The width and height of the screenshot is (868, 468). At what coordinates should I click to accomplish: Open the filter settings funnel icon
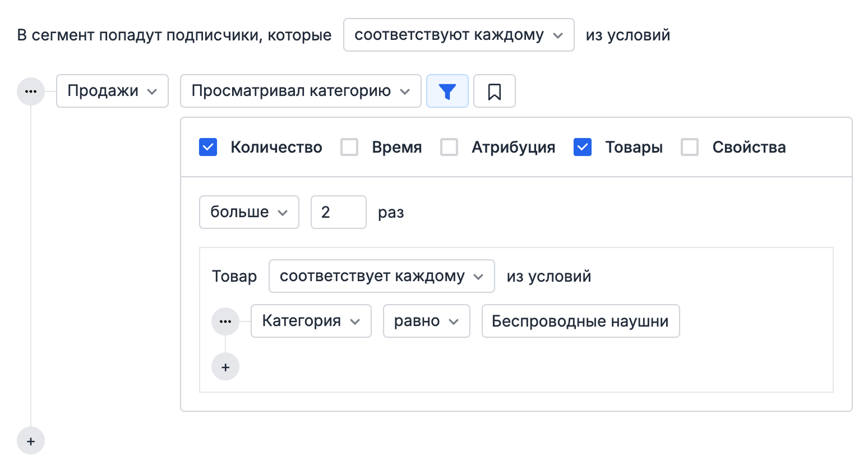pos(447,90)
